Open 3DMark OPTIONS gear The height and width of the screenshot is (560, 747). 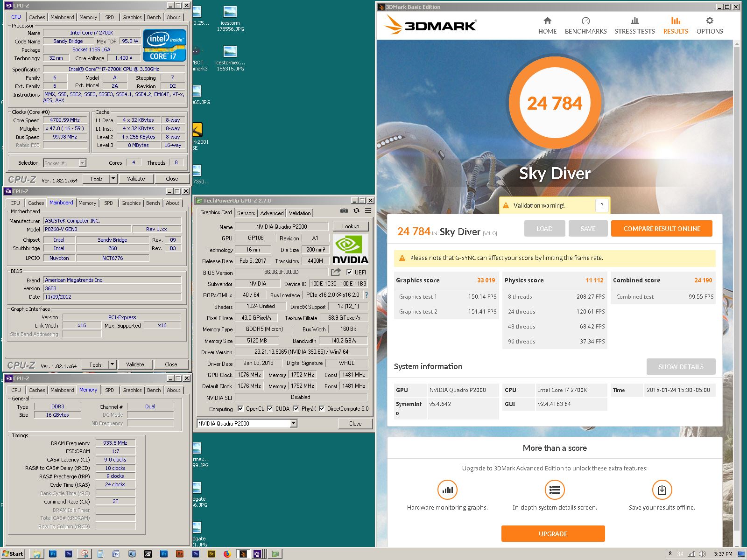(710, 26)
